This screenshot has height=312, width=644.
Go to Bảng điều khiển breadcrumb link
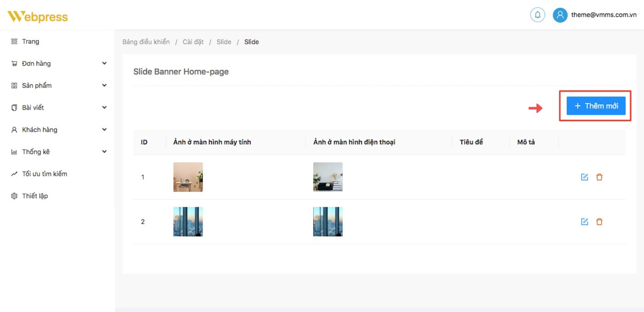(x=146, y=42)
